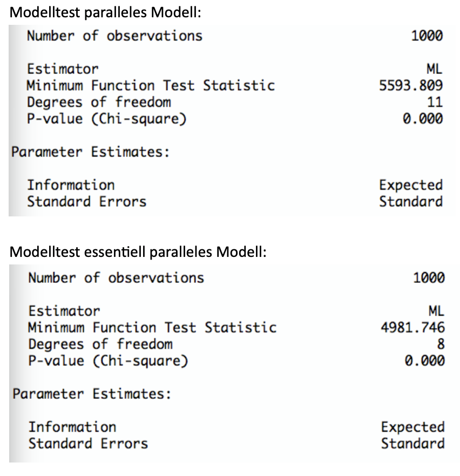Screen dimensions: 460x476
Task: Click 'Degrees of freedom' label in first output
Action: click(x=99, y=102)
